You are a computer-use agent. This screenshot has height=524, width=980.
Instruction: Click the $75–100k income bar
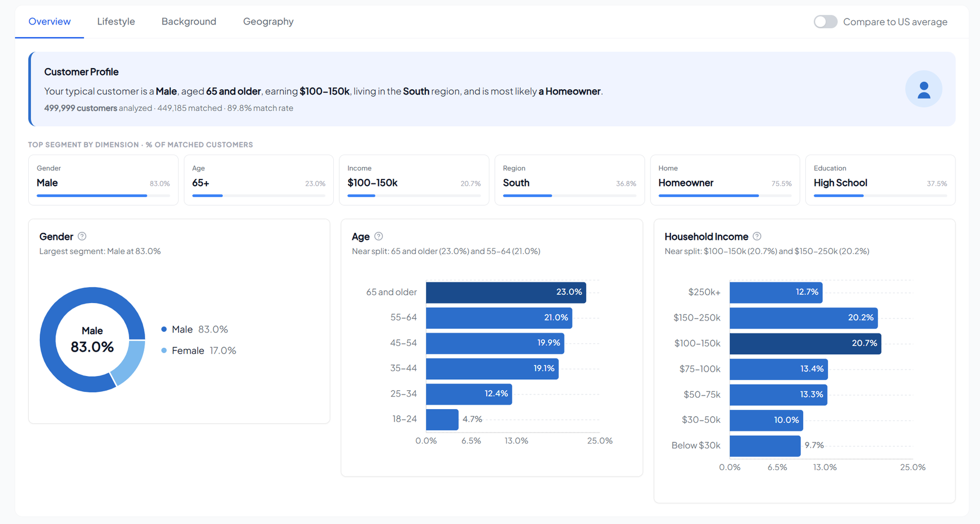pos(779,369)
